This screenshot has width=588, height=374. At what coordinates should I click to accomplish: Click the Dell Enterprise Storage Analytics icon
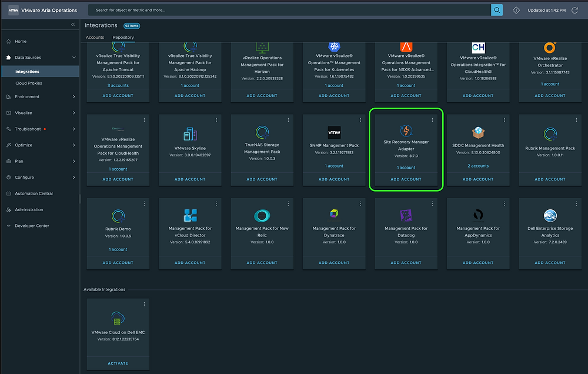pos(550,216)
